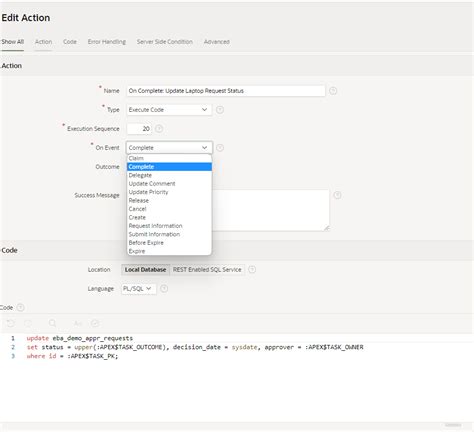The width and height of the screenshot is (474, 432).
Task: Open the Error Handling tab
Action: [x=107, y=42]
